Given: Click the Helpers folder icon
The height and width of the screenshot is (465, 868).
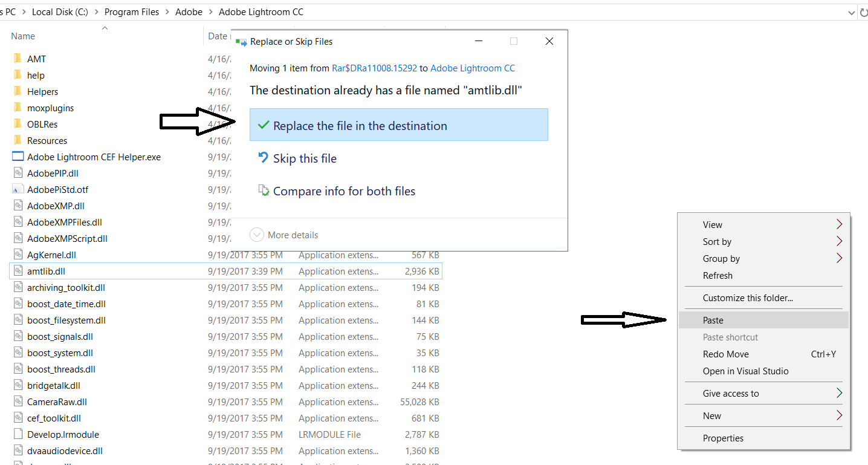Looking at the screenshot, I should (17, 91).
